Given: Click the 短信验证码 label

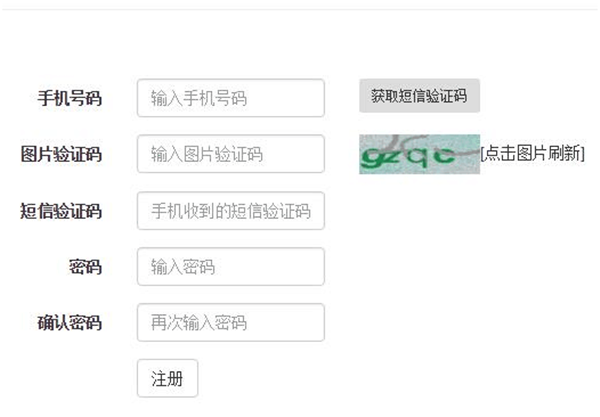Looking at the screenshot, I should click(61, 211).
